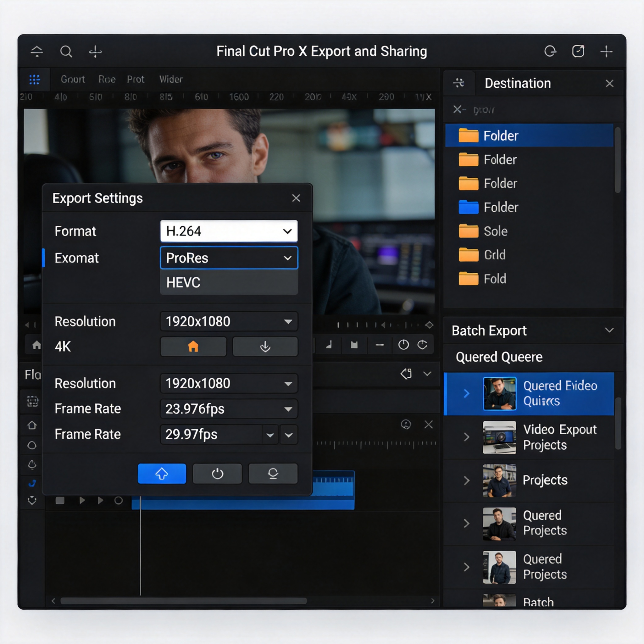Expand the single Projects queue item
The image size is (644, 644).
click(x=467, y=480)
